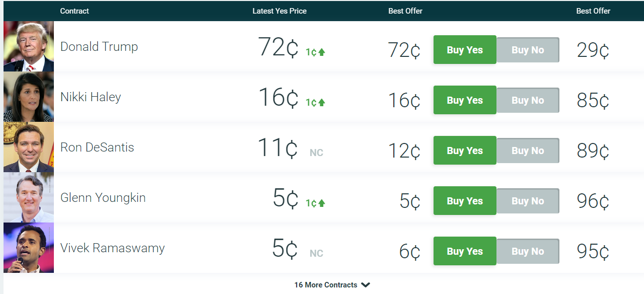Buy No on Nikki Haley contract
The image size is (644, 294).
tap(528, 100)
